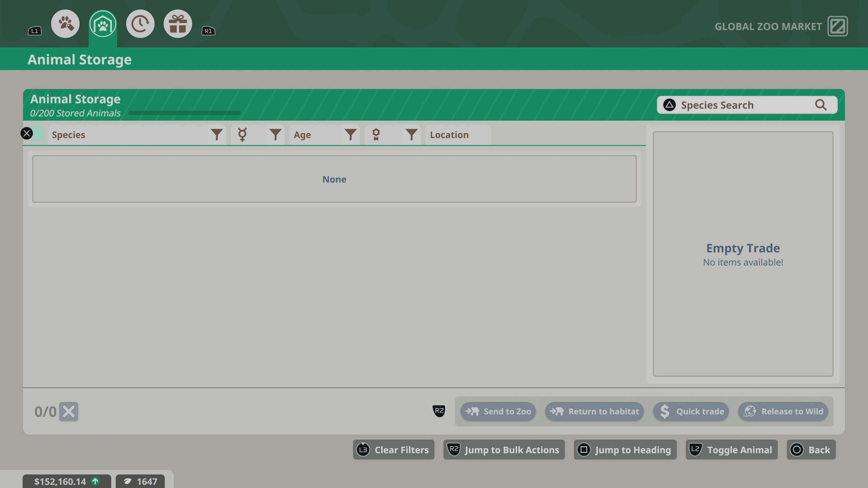Viewport: 868px width, 488px height.
Task: Open the gender filter funnel
Action: pyautogui.click(x=275, y=135)
